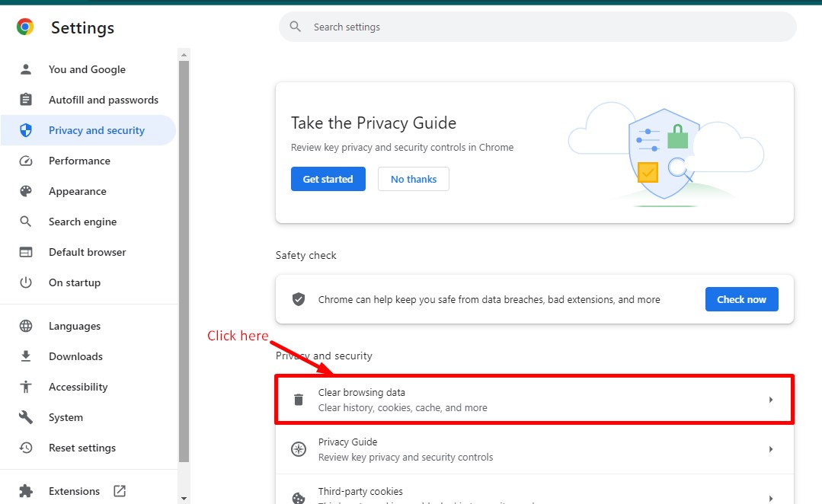
Task: Click the shield icon for Privacy and security
Action: coord(26,130)
